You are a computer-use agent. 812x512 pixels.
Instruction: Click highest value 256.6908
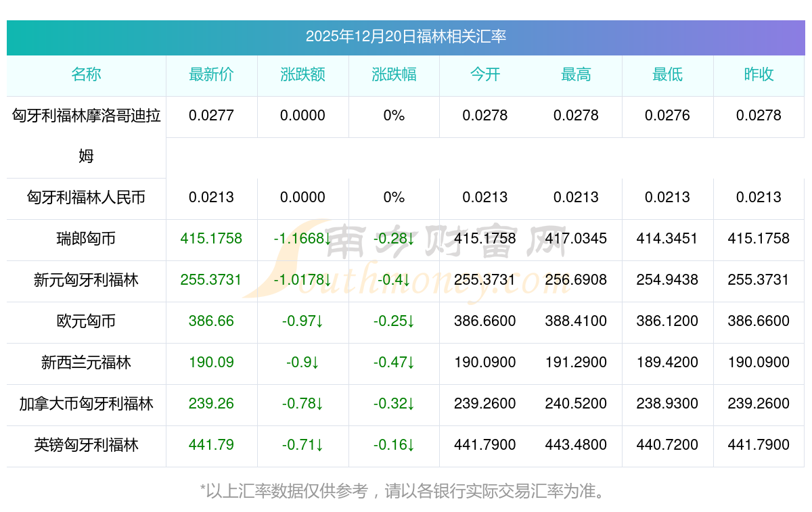pos(577,280)
